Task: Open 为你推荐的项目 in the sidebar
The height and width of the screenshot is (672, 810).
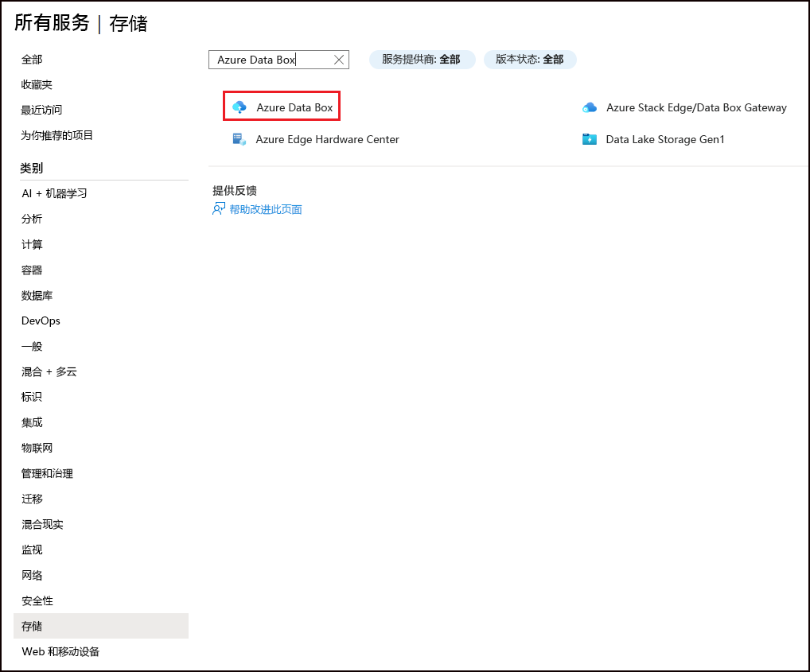Action: pos(56,135)
